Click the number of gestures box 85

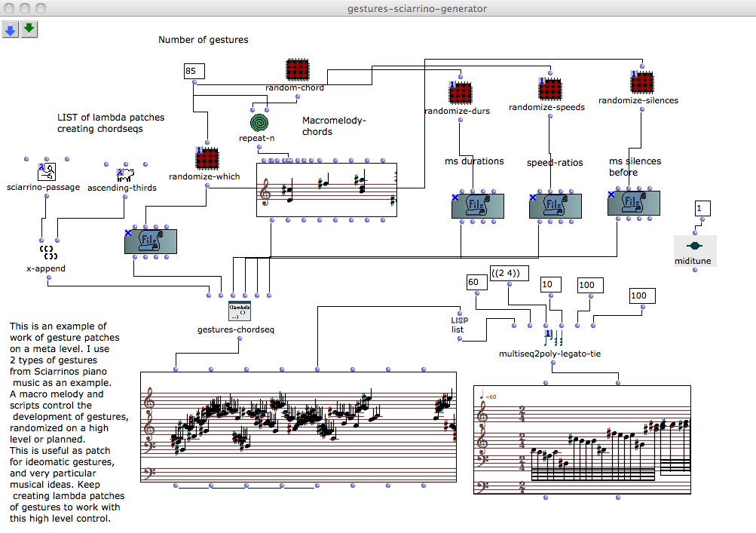point(194,72)
